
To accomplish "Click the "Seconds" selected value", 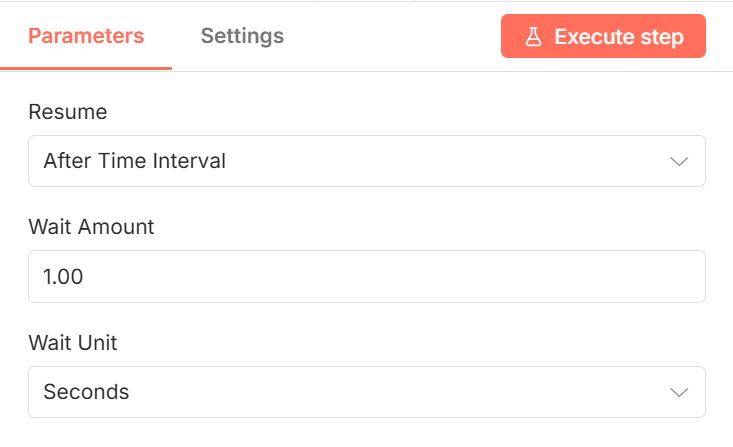I will [86, 392].
